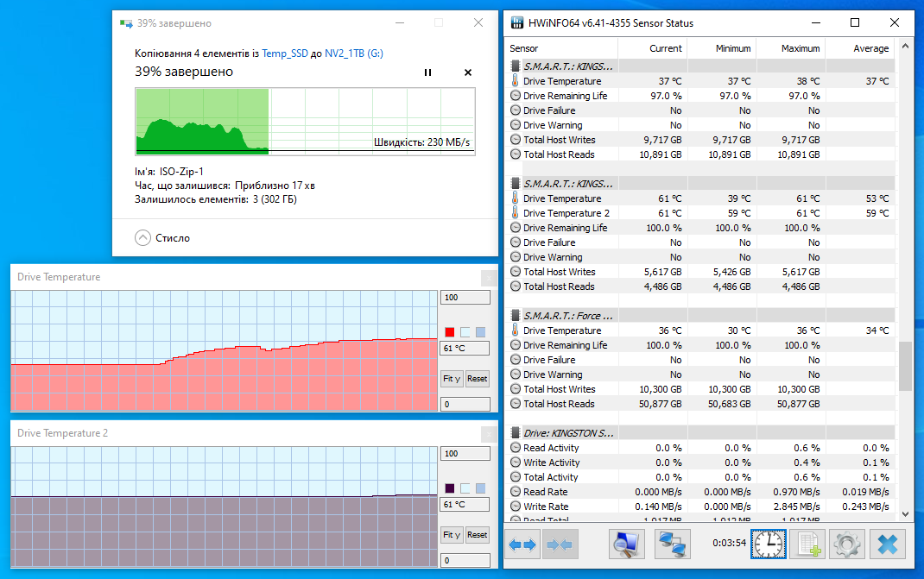924x579 pixels.
Task: Edit the 100 upper limit field
Action: click(x=465, y=296)
